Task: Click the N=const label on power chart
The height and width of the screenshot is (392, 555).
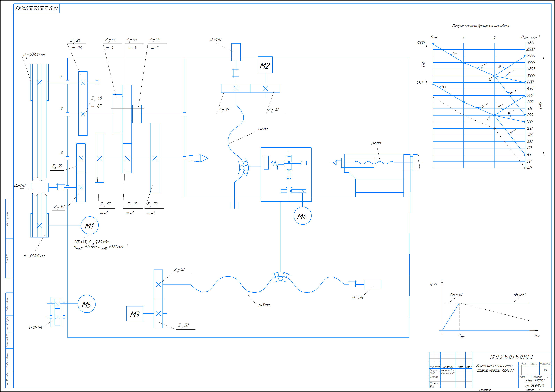Action: (x=520, y=294)
